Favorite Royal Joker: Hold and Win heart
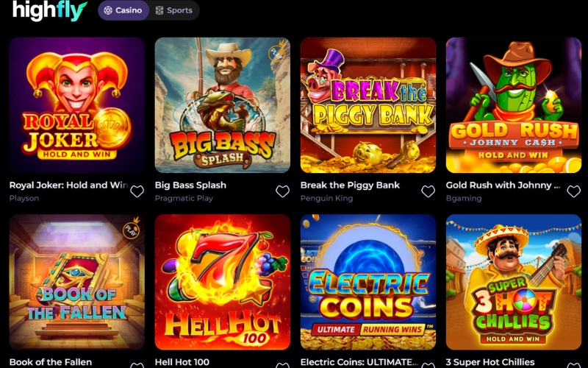 click(137, 191)
